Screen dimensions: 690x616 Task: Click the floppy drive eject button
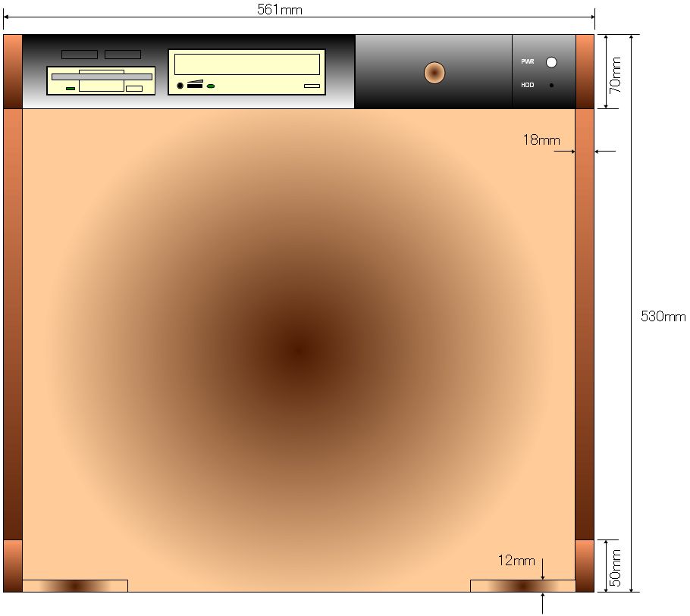pos(134,89)
